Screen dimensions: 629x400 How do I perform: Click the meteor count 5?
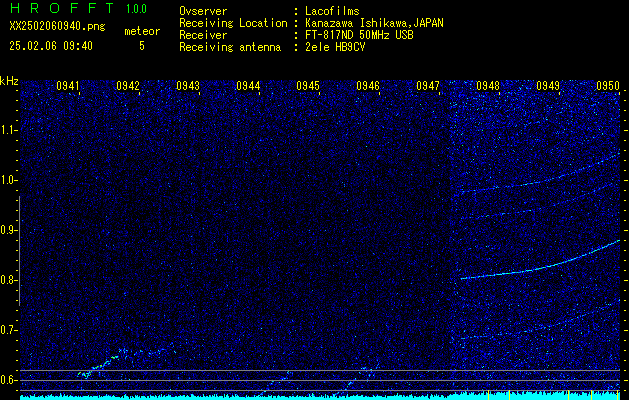pyautogui.click(x=142, y=46)
